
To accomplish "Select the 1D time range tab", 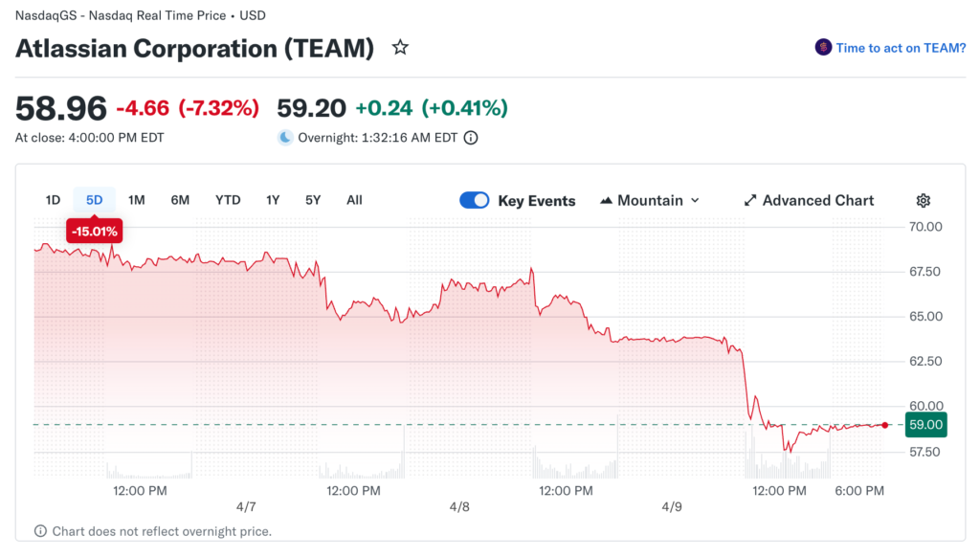I will (54, 200).
